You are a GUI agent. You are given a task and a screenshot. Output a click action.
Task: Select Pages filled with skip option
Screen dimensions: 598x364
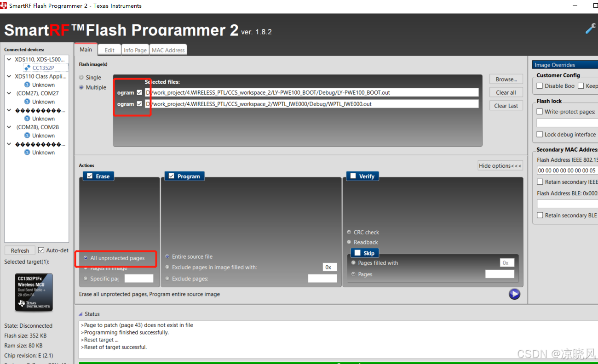pyautogui.click(x=374, y=263)
